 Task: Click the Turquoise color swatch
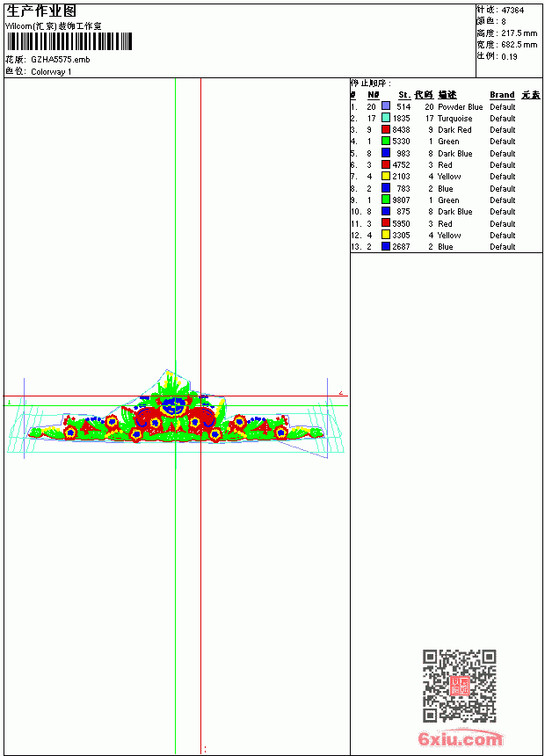386,118
